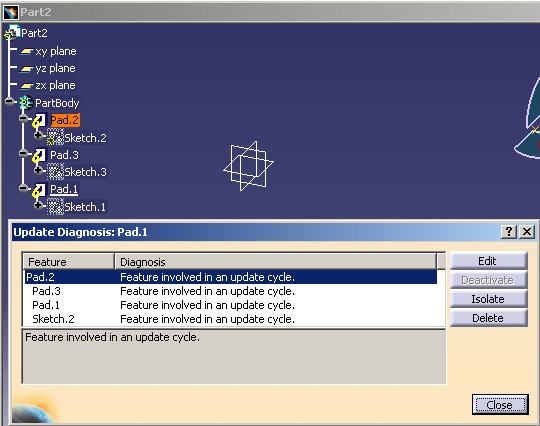Collapse the PartBody node
Viewport: 540px width, 426px height.
pos(10,101)
